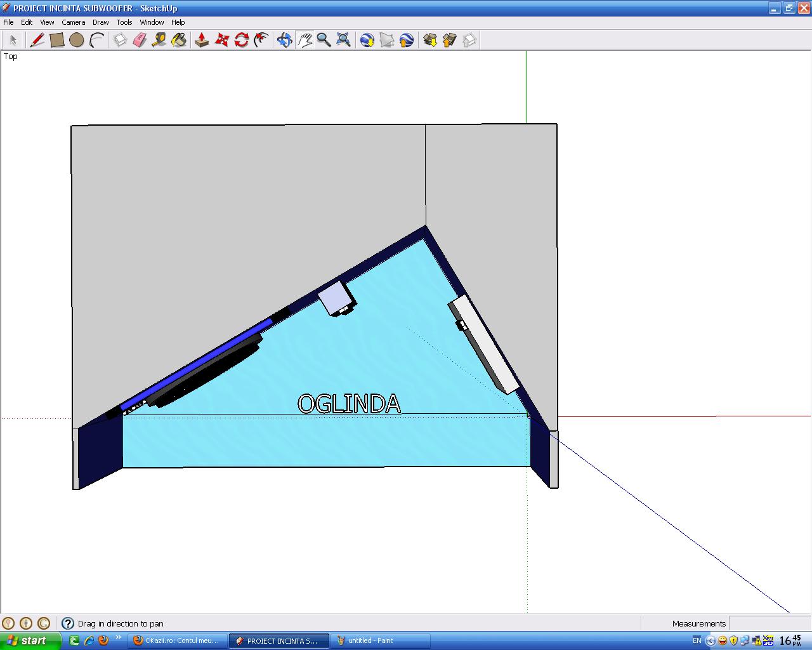The image size is (812, 650).
Task: Open the Draw menu
Action: click(x=100, y=22)
